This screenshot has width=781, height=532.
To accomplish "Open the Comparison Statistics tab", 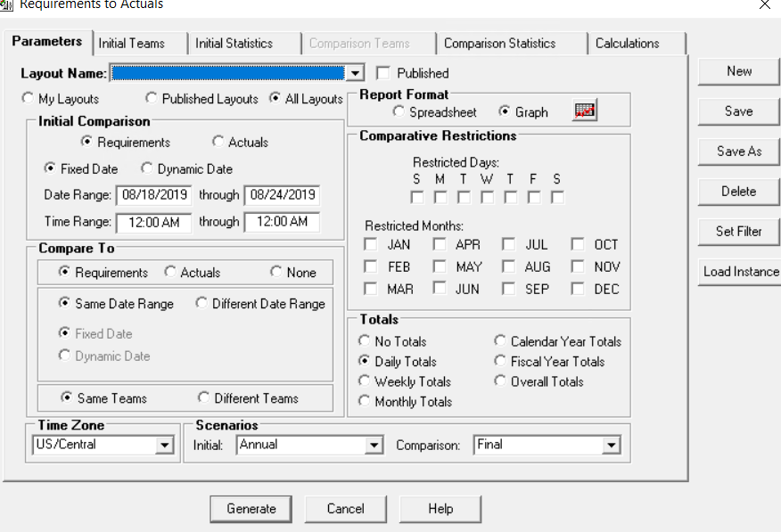I will pos(499,43).
